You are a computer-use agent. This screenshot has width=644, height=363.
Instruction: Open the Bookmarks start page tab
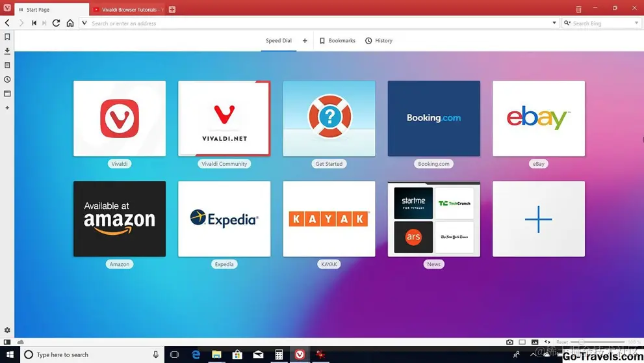pyautogui.click(x=337, y=41)
